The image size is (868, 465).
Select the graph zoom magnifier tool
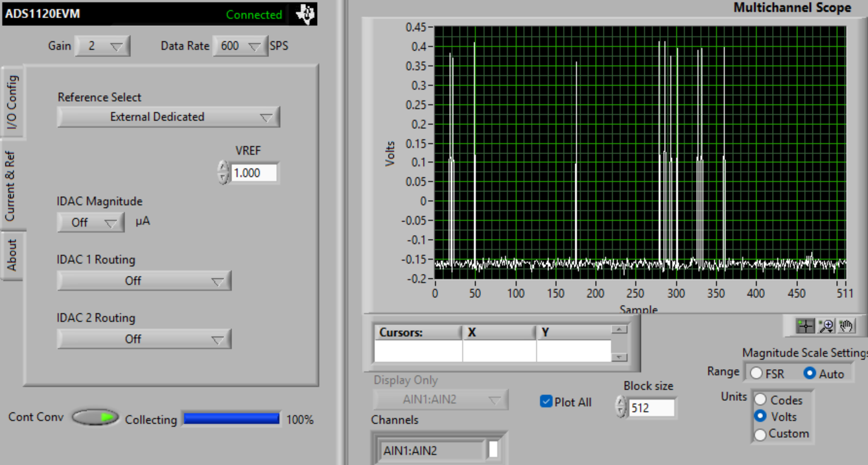coord(826,326)
